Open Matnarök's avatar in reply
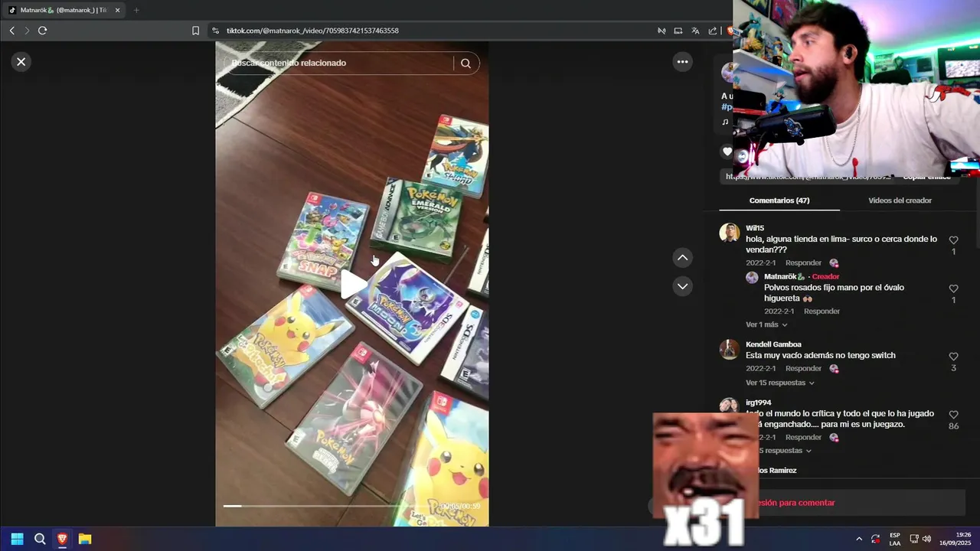Viewport: 980px width, 551px height. coord(752,277)
